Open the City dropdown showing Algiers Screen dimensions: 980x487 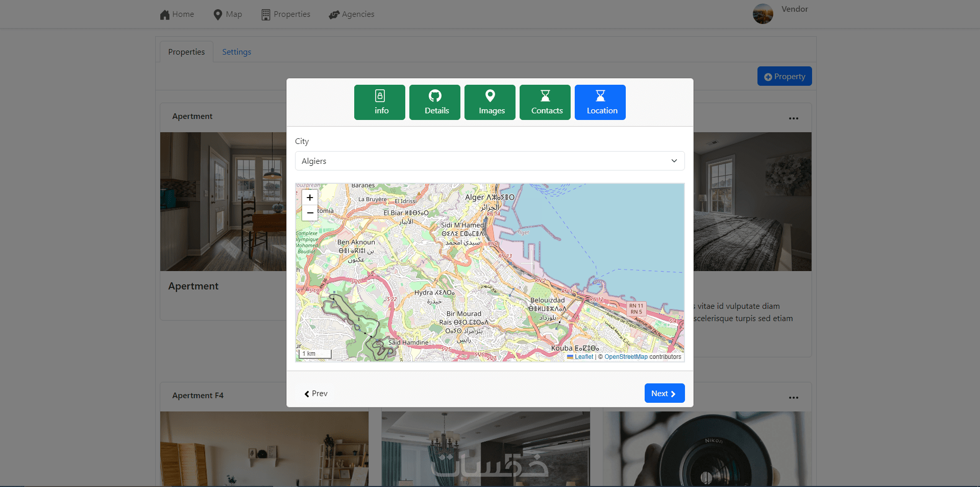coord(490,161)
